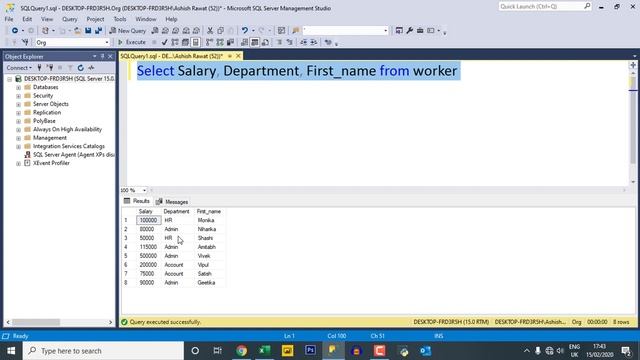Open the Org database dropdown
Screen dimensions: 640x360
point(107,42)
